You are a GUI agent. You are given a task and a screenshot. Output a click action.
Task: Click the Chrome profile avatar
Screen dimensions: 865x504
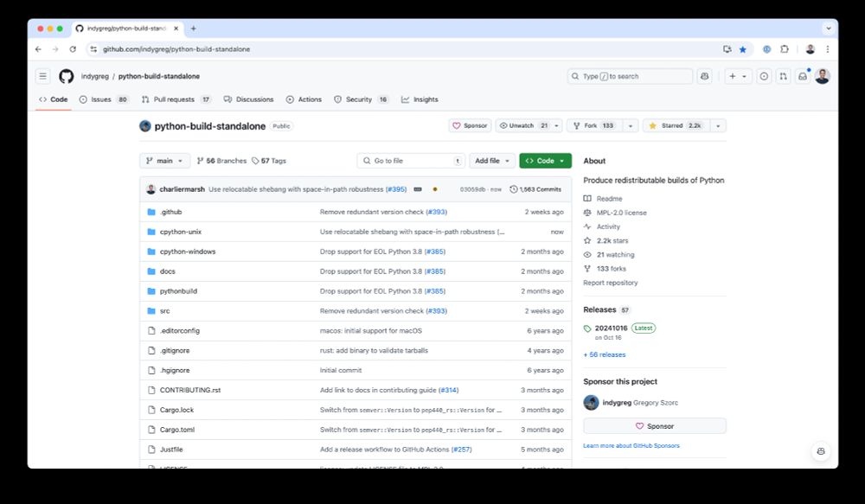(810, 49)
